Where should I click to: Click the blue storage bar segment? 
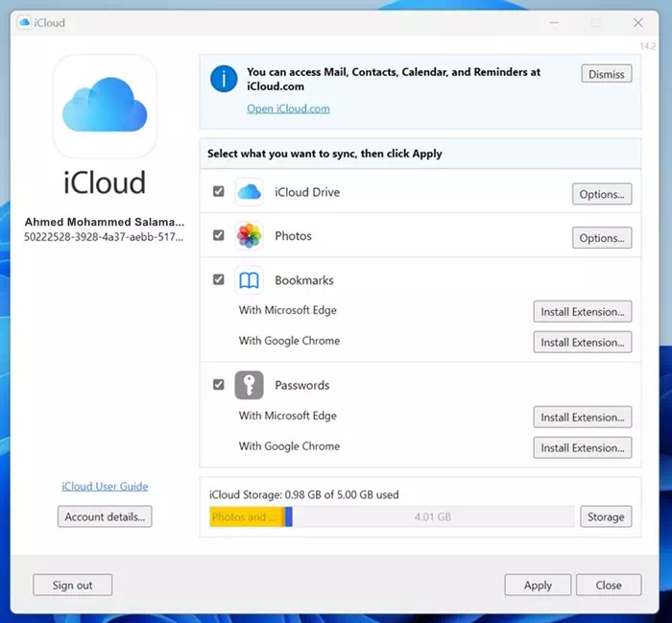coord(289,516)
